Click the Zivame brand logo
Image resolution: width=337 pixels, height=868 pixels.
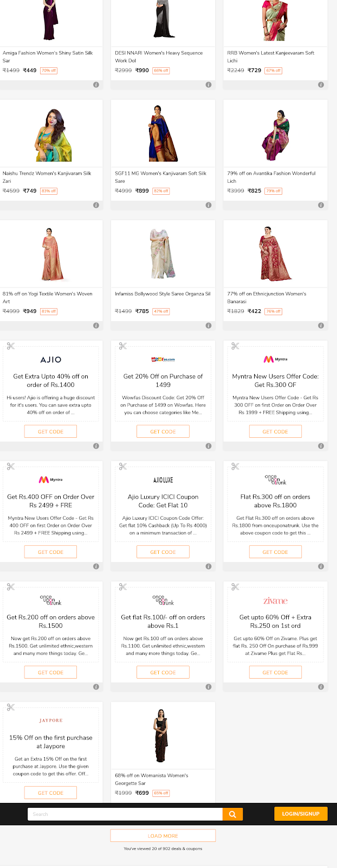click(x=275, y=601)
